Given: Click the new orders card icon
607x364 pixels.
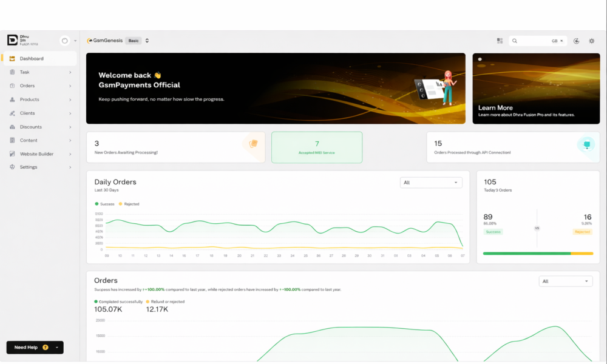Looking at the screenshot, I should click(x=253, y=144).
